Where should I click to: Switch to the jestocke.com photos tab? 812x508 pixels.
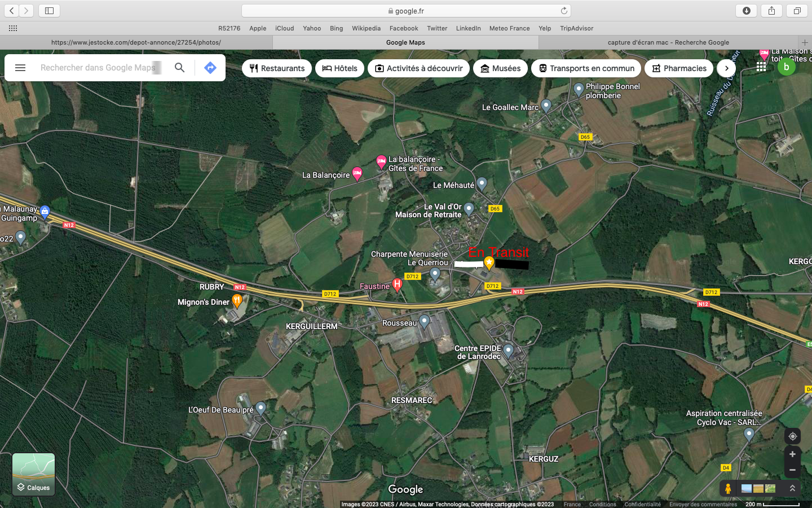tap(136, 42)
